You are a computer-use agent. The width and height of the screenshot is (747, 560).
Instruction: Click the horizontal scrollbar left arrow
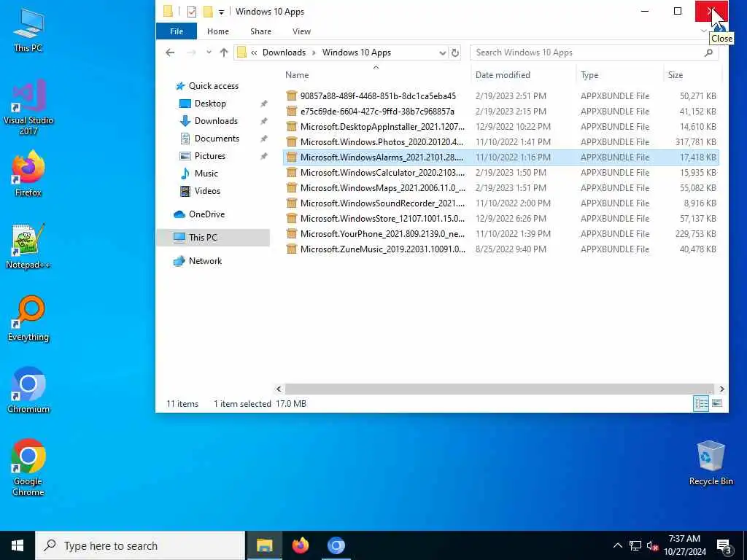coord(279,389)
